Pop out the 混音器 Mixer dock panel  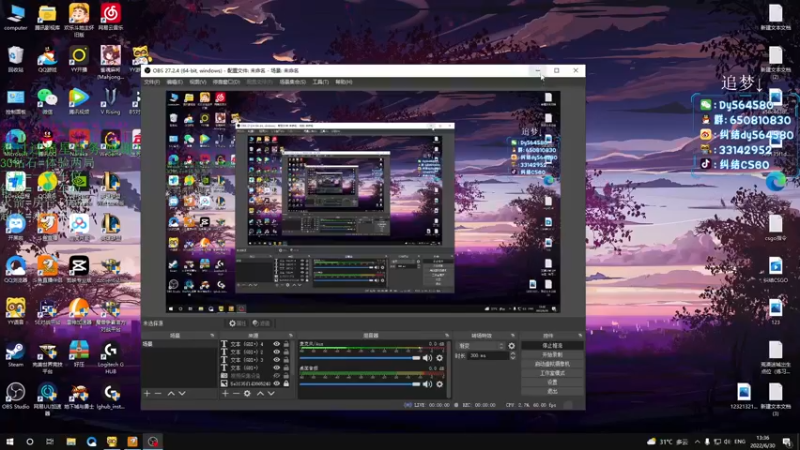[447, 335]
